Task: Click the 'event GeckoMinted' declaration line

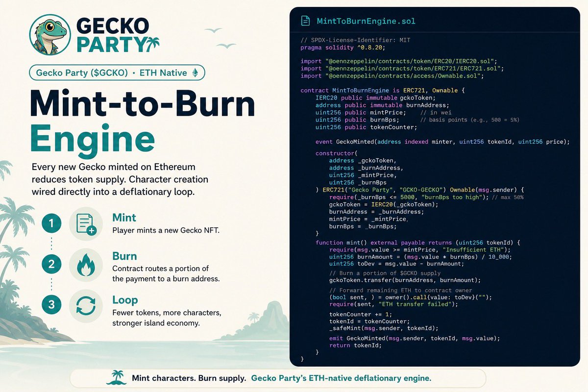Action: point(443,142)
